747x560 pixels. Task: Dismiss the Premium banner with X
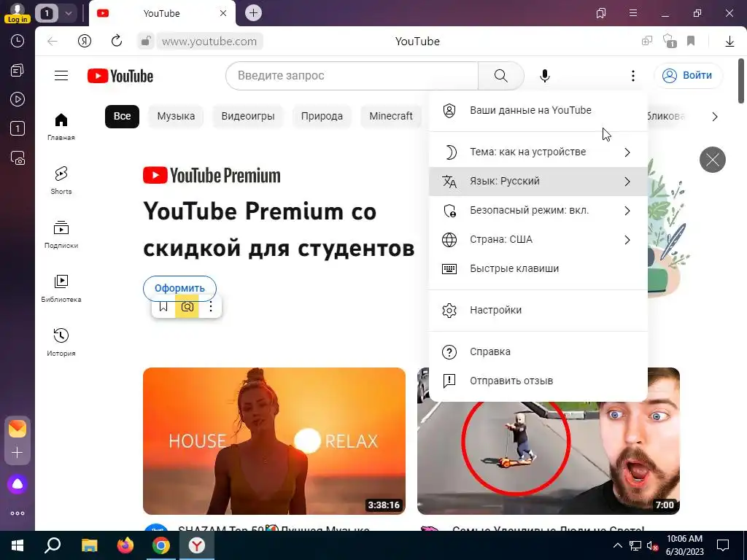click(712, 160)
